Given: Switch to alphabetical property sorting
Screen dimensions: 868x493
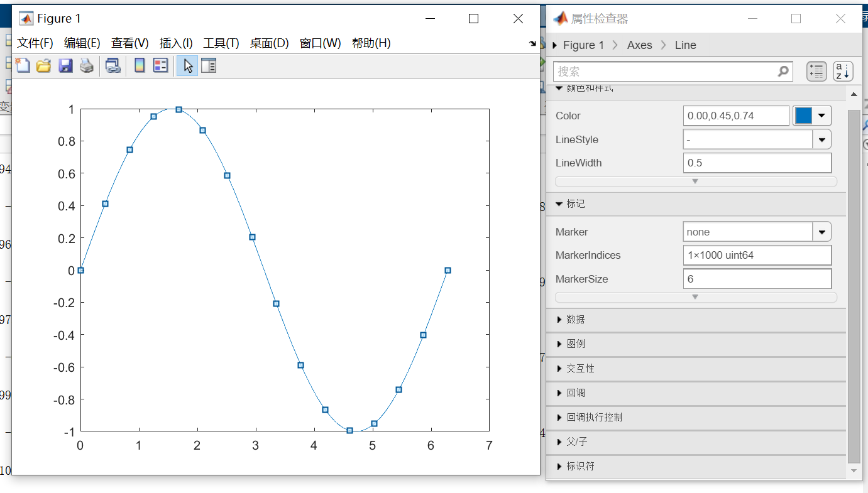Looking at the screenshot, I should [x=842, y=72].
